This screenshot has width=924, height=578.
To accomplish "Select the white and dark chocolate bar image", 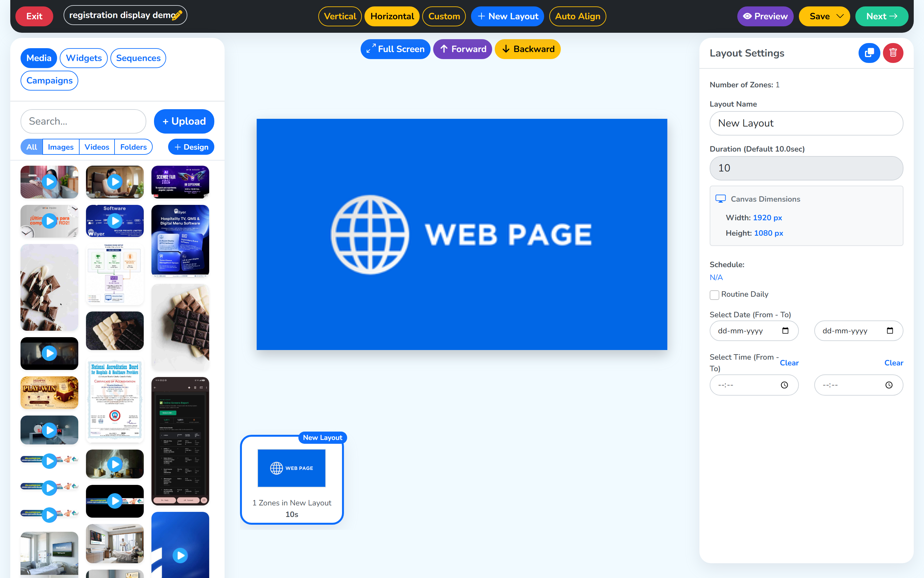I will [x=115, y=331].
